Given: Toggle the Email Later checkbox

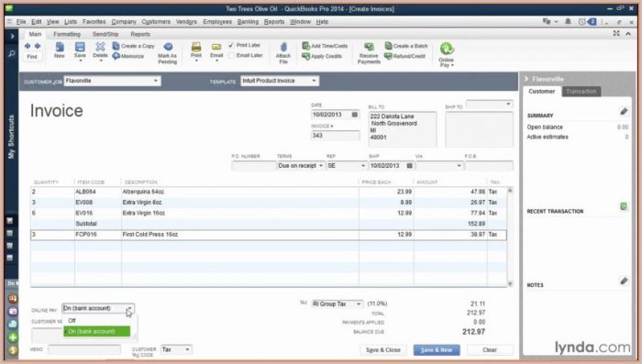Looking at the screenshot, I should 231,55.
